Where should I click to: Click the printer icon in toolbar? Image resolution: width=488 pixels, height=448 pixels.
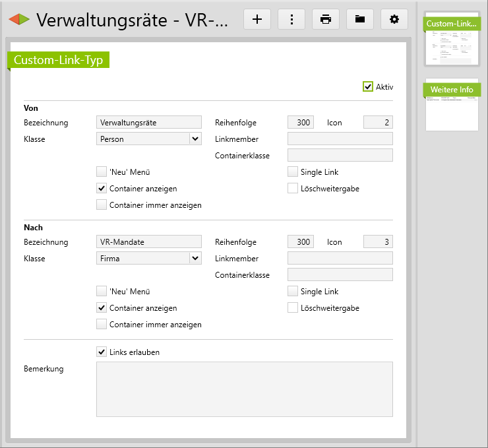[x=326, y=19]
